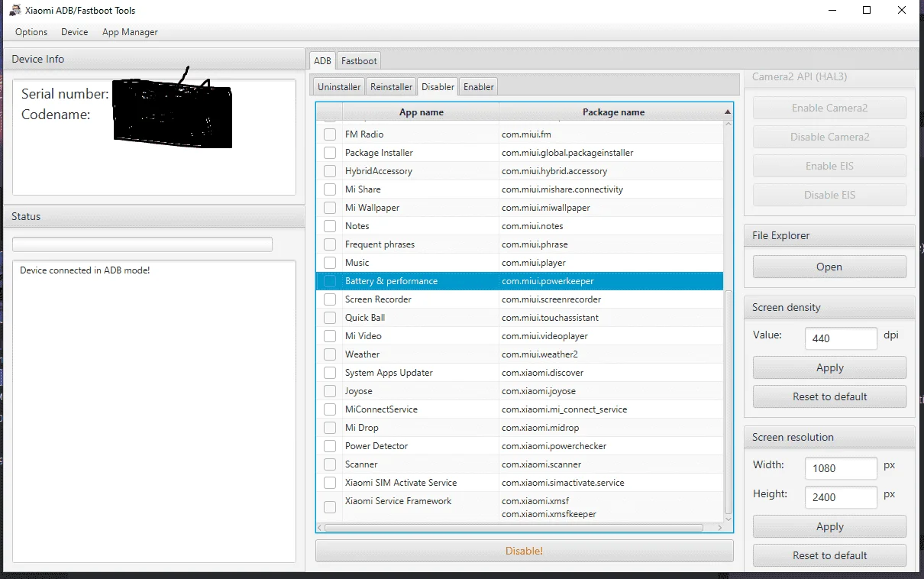Apply the screen density value

click(829, 367)
